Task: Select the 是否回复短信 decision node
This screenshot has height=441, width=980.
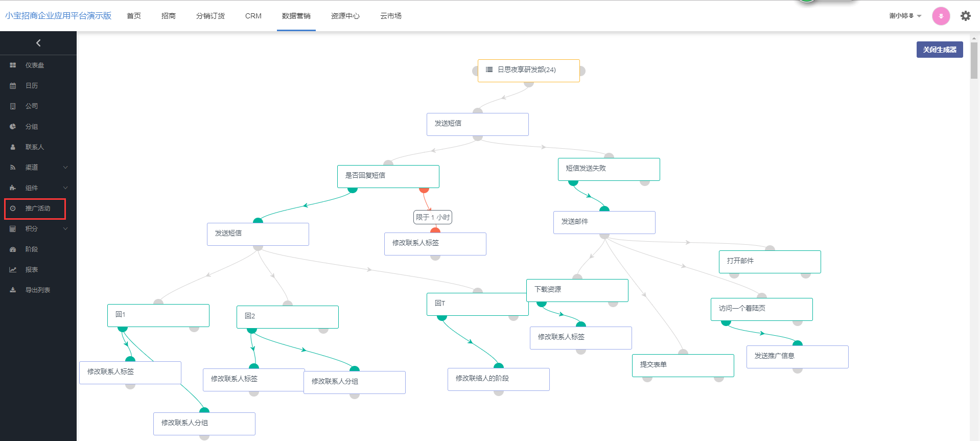Action: 388,176
